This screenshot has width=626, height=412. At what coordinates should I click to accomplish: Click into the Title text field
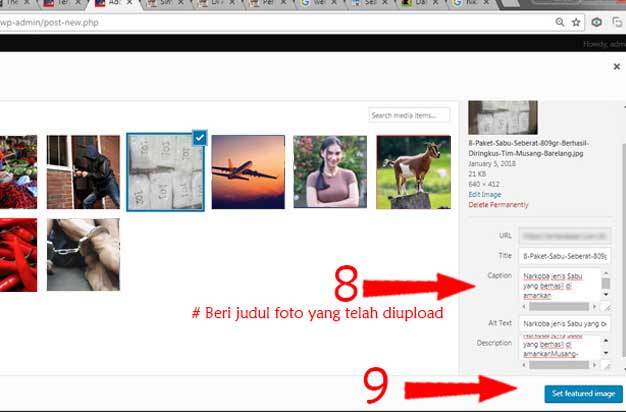click(x=565, y=256)
